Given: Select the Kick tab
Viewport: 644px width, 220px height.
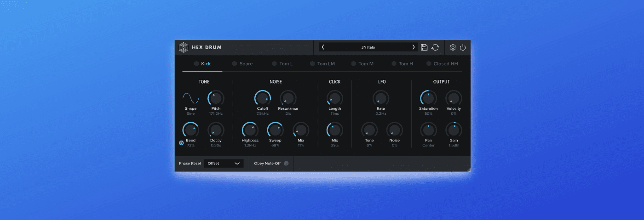Looking at the screenshot, I should pyautogui.click(x=202, y=64).
